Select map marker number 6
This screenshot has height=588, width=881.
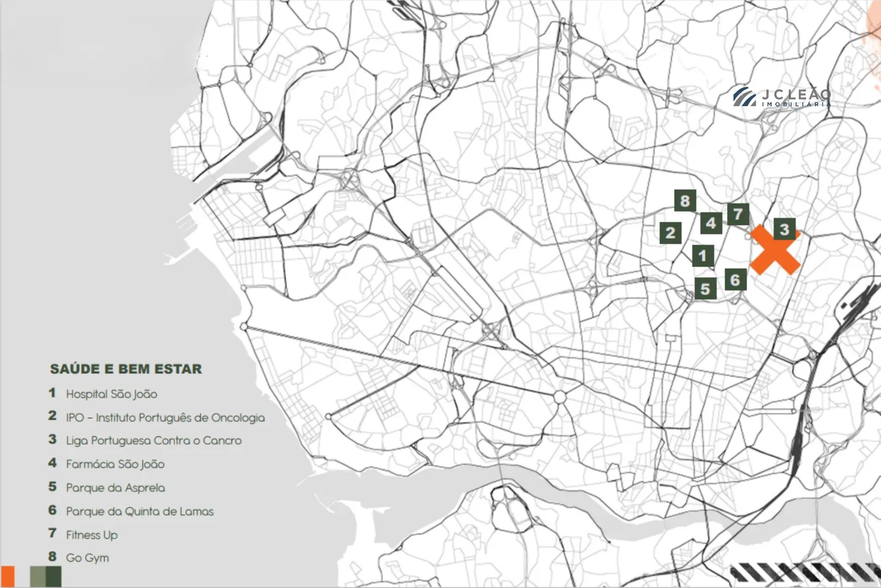[735, 280]
